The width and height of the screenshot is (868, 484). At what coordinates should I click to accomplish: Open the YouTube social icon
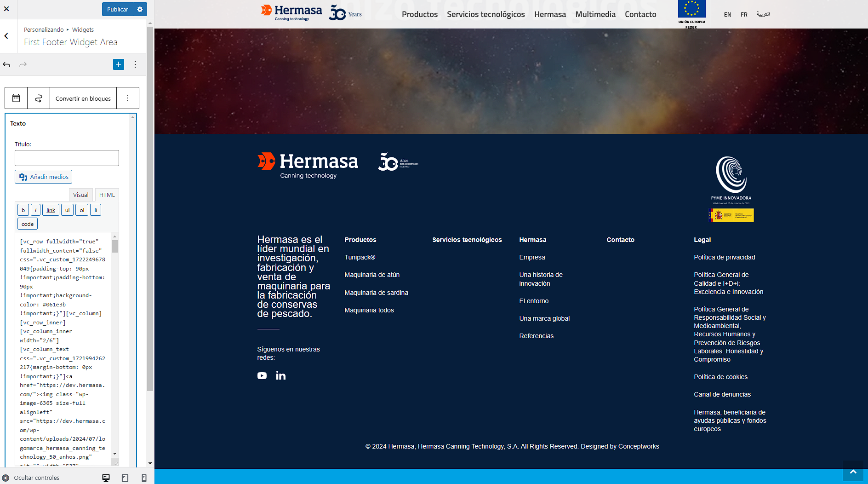pos(262,376)
